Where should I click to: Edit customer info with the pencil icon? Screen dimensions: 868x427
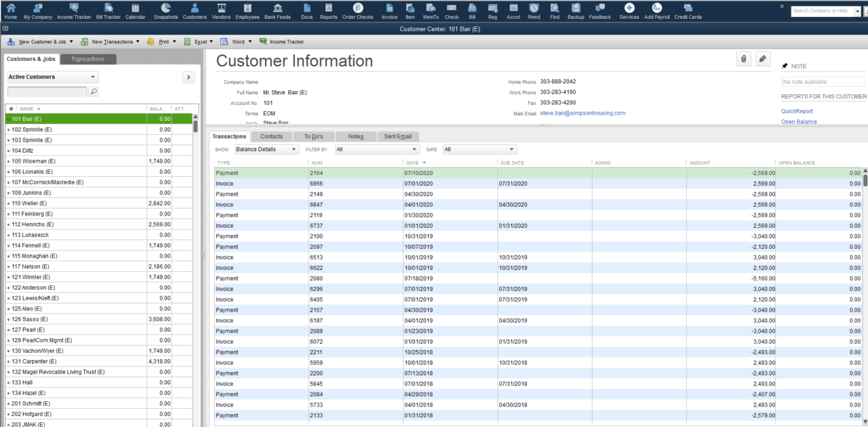[763, 60]
